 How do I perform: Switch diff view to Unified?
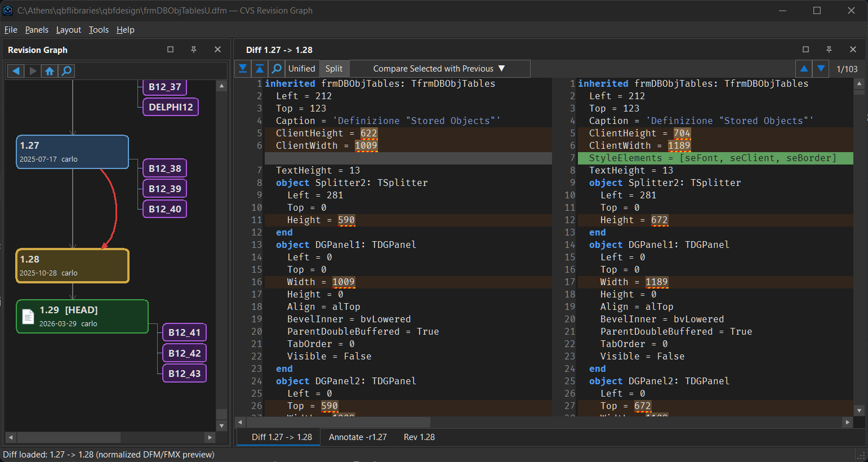click(x=302, y=69)
